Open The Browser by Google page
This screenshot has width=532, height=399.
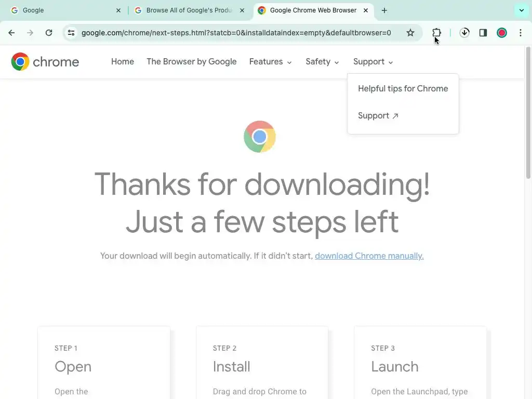pyautogui.click(x=191, y=61)
